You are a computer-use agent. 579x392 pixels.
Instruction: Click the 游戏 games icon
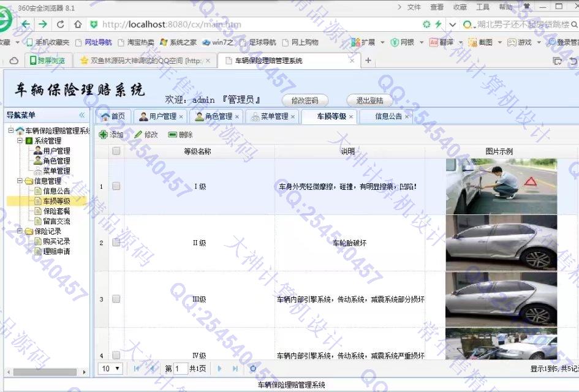pos(512,42)
